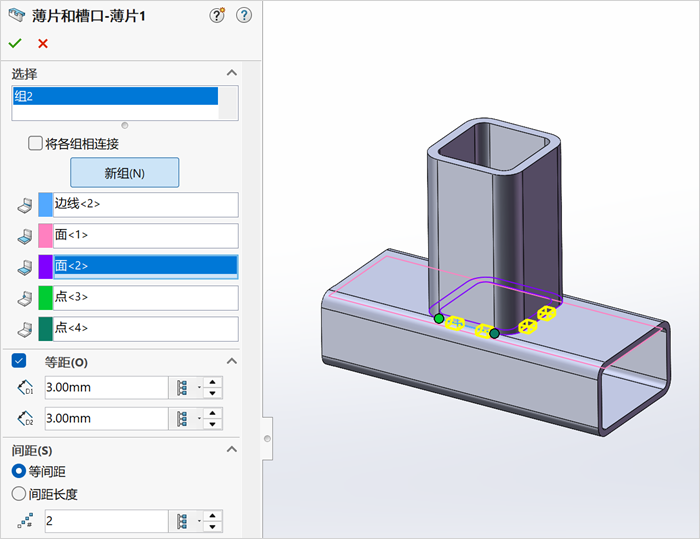The image size is (700, 539).
Task: Click the point icon beside 点<3>
Action: (25, 299)
